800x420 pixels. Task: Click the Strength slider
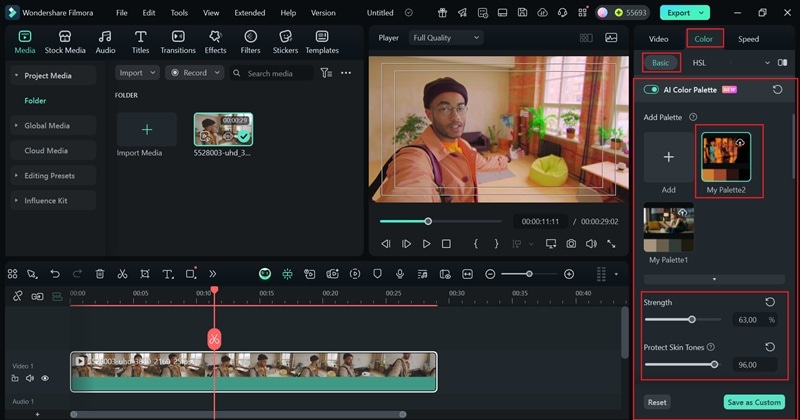[x=683, y=320]
